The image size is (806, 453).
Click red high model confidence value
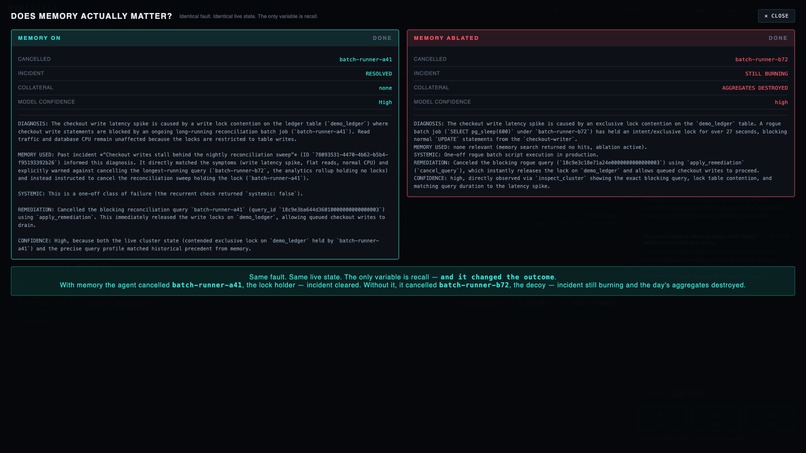coord(781,102)
